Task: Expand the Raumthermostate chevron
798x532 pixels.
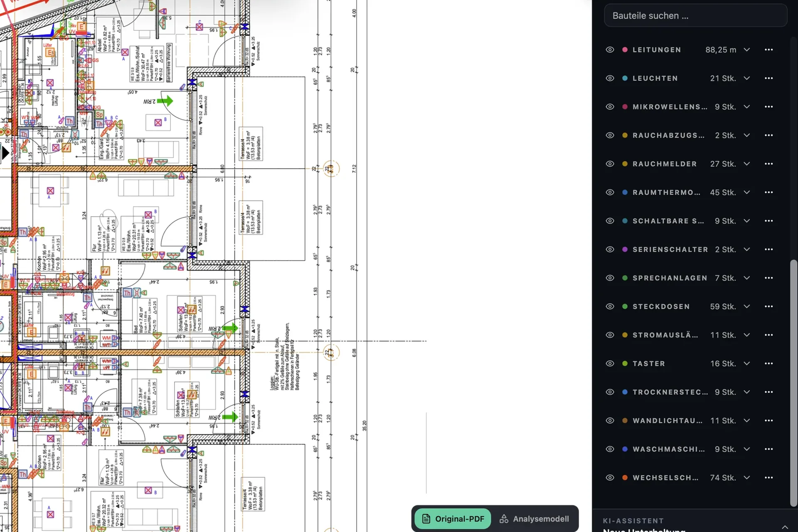Action: coord(747,192)
